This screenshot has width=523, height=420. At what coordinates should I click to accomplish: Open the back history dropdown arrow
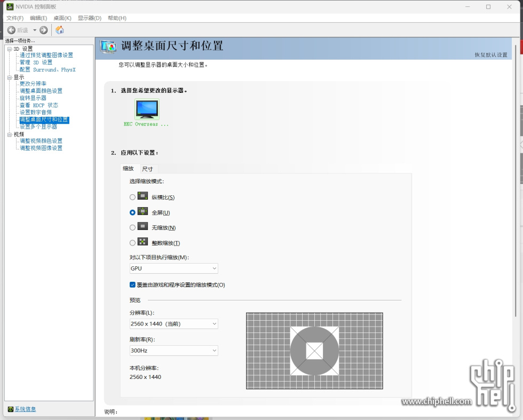(x=34, y=30)
